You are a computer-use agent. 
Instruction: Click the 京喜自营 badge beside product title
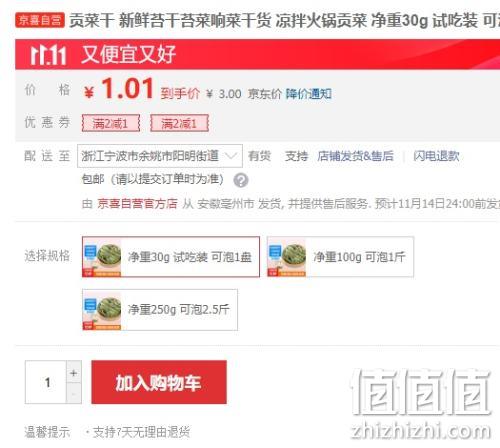pos(40,20)
